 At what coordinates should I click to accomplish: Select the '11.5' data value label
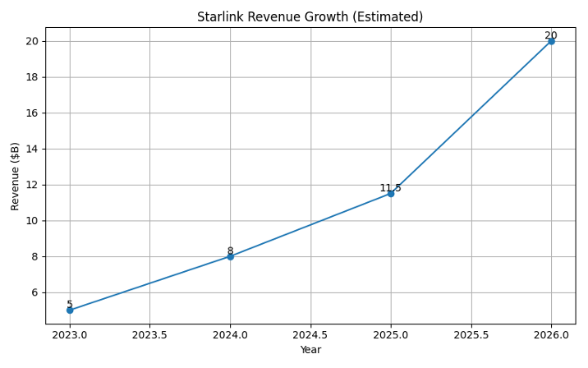(x=390, y=188)
